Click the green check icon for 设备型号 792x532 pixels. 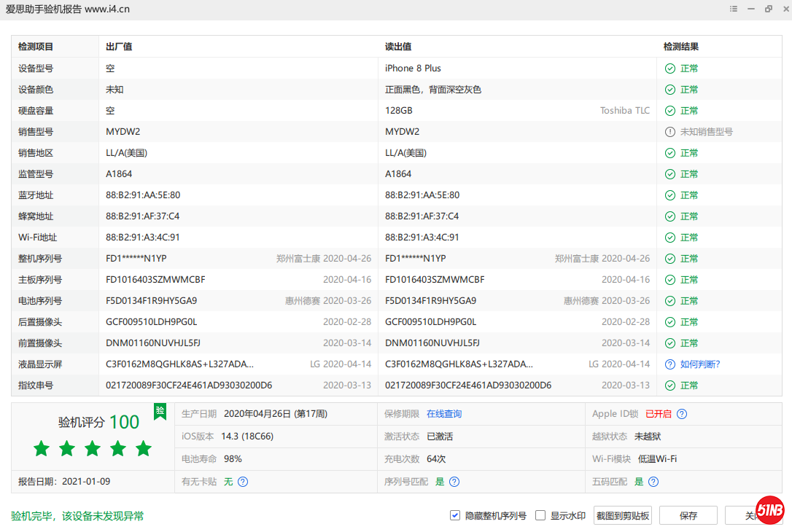(669, 69)
